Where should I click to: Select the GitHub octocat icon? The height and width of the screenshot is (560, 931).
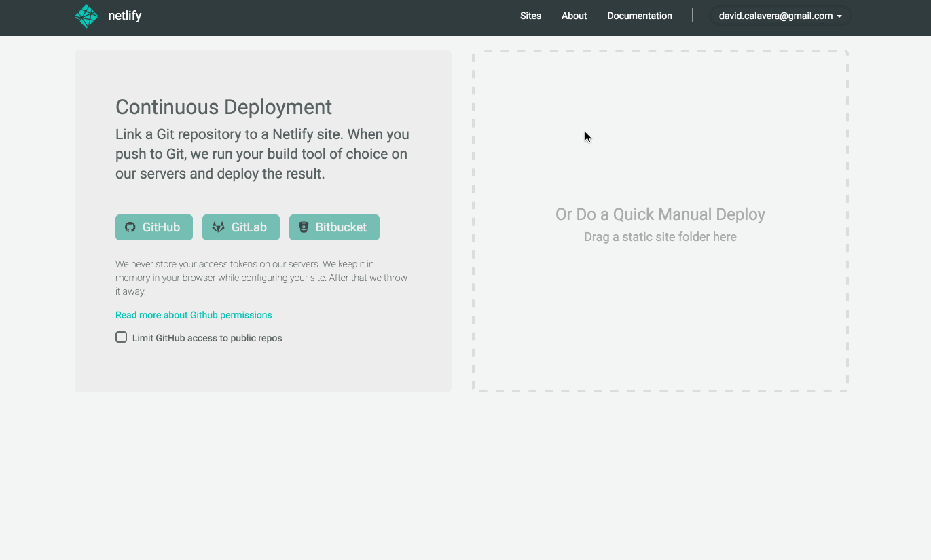pos(130,227)
